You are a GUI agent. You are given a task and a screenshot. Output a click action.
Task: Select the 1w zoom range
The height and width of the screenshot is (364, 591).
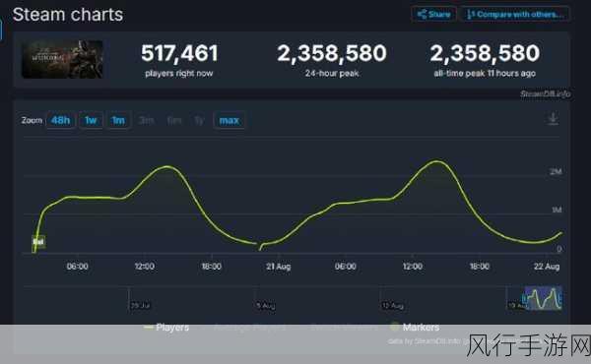tap(91, 120)
